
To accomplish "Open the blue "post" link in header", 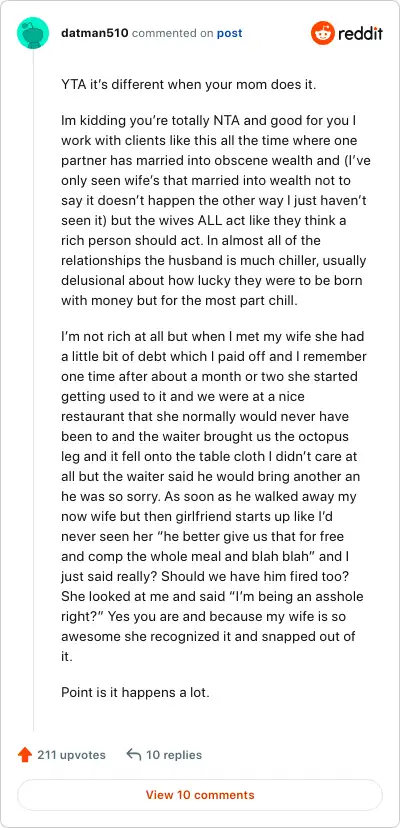I will 229,33.
